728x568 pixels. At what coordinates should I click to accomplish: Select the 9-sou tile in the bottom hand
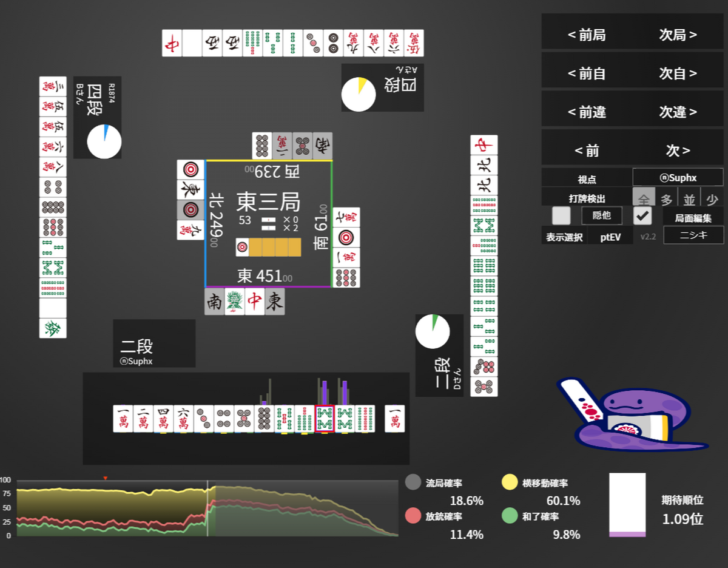point(365,419)
